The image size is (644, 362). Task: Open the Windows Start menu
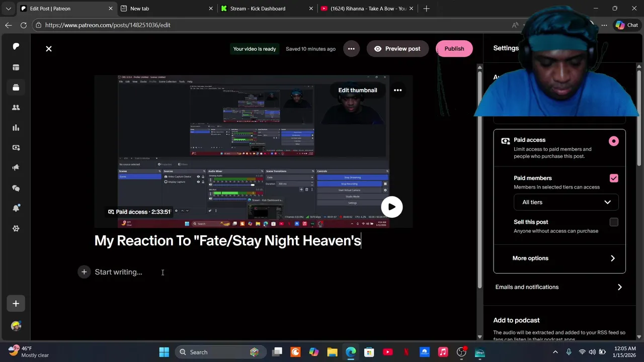tap(164, 352)
